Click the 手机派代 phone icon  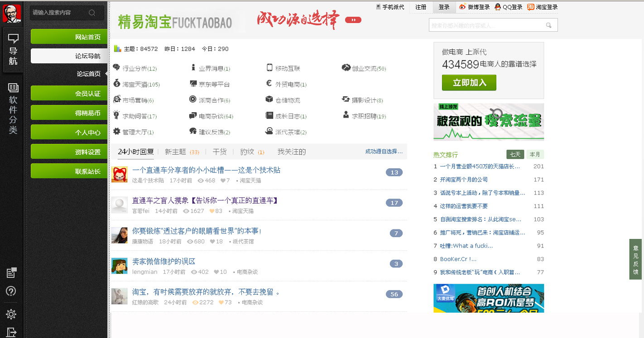pos(379,7)
